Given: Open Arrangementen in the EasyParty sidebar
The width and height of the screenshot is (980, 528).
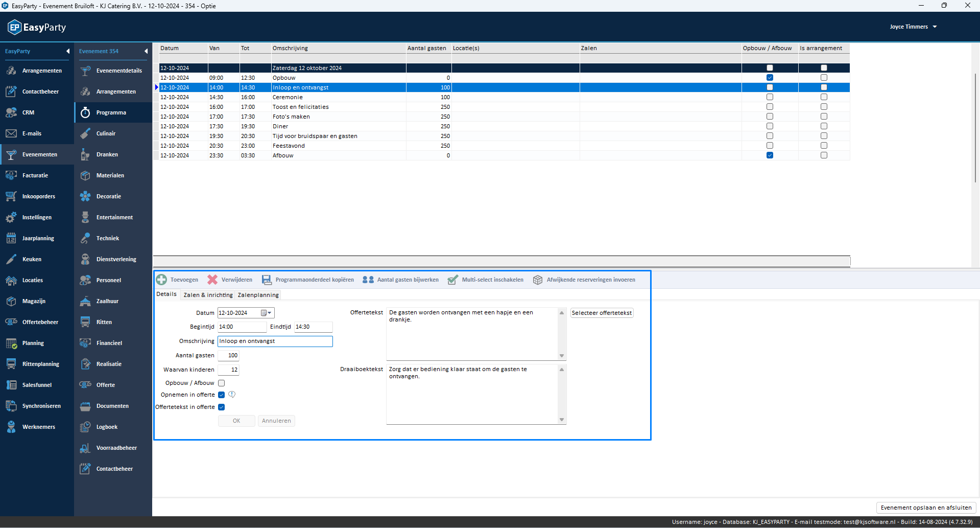Looking at the screenshot, I should coord(37,71).
